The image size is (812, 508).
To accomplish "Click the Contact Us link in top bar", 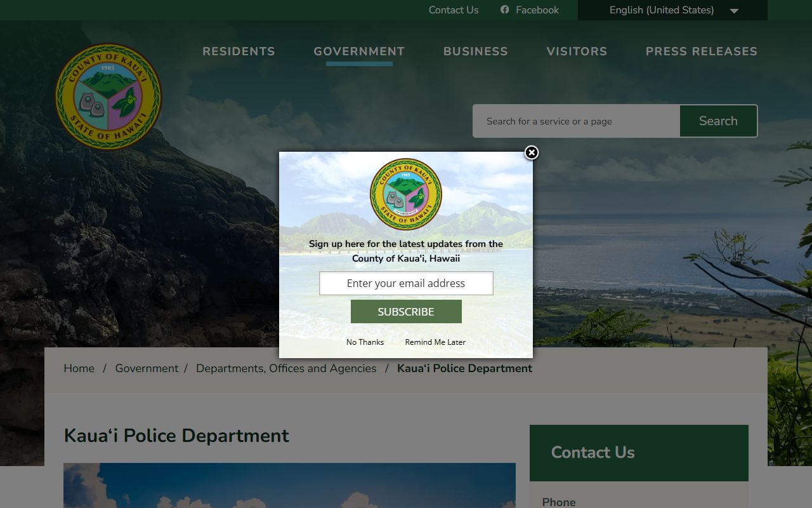I will [x=453, y=10].
